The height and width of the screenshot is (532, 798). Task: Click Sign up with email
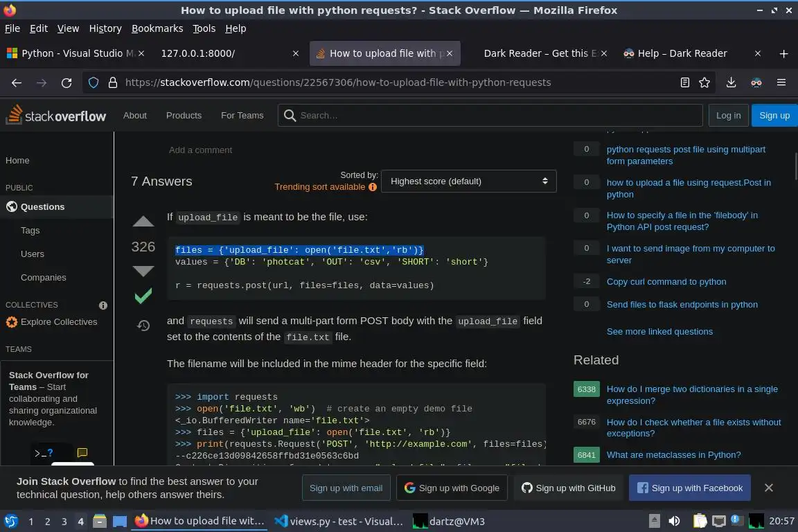(346, 488)
